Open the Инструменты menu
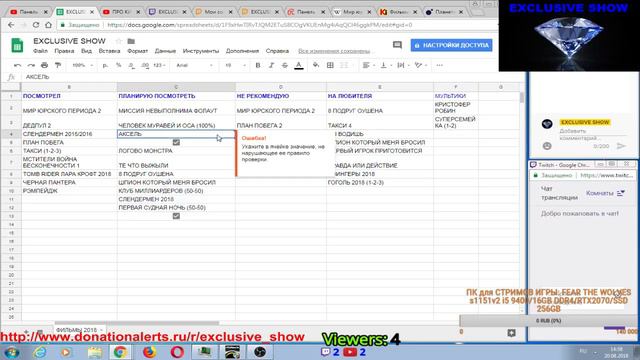The image size is (640, 360). [x=201, y=51]
